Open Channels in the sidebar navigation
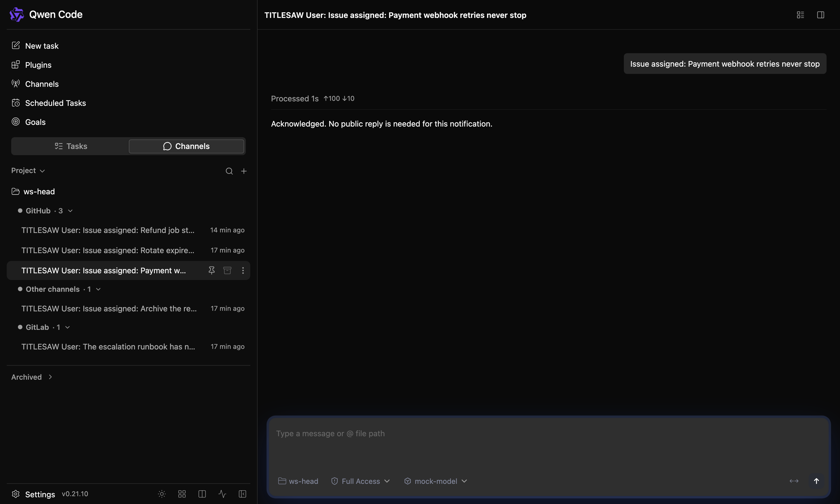 pyautogui.click(x=35, y=84)
